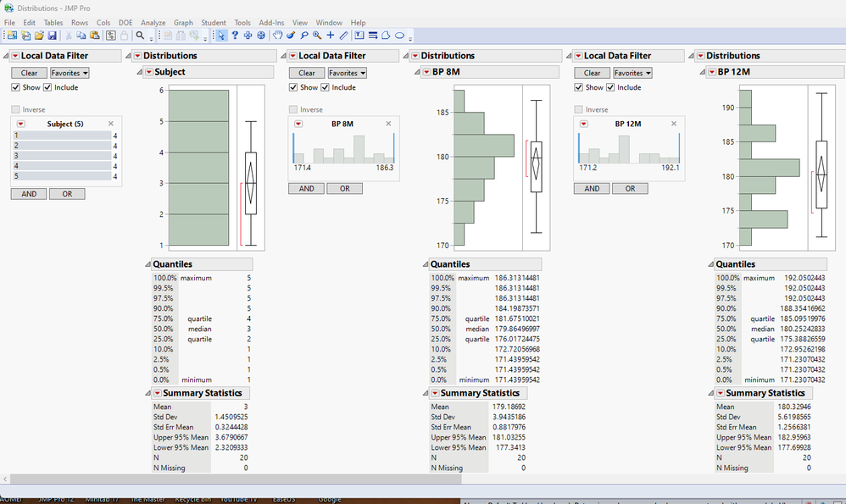Select the Selection cross tool
Image resolution: width=846 pixels, height=504 pixels.
coord(248,36)
